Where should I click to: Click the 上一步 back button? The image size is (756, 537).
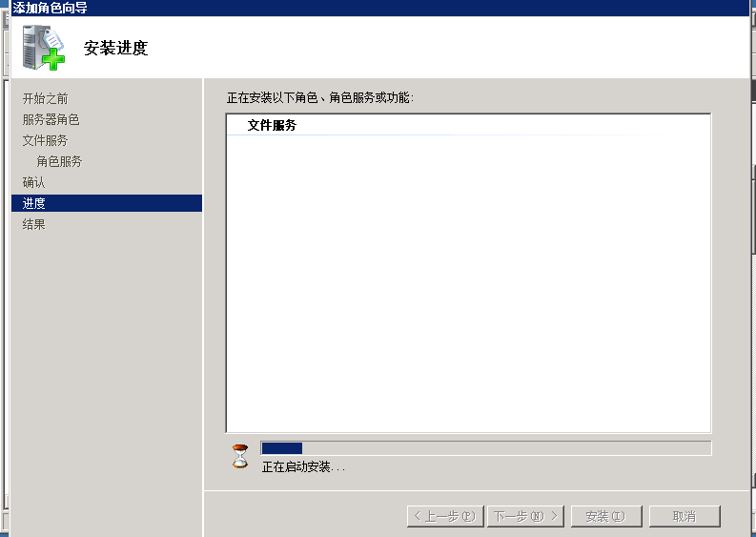pyautogui.click(x=445, y=516)
